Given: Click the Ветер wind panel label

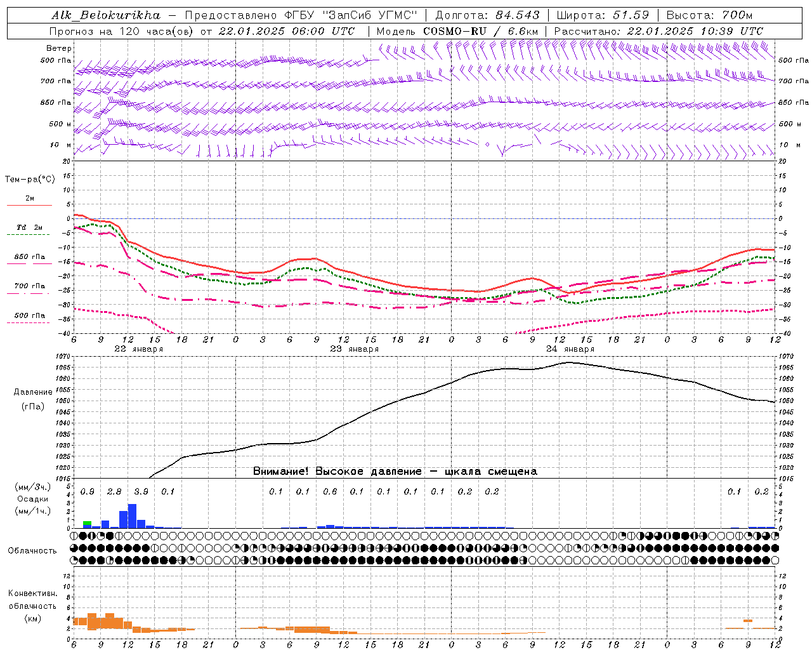Looking at the screenshot, I should pos(59,48).
